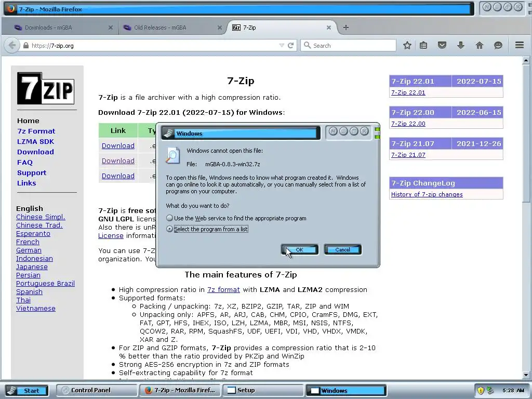Open a new tab with plus button
This screenshot has width=532, height=399.
[x=345, y=28]
